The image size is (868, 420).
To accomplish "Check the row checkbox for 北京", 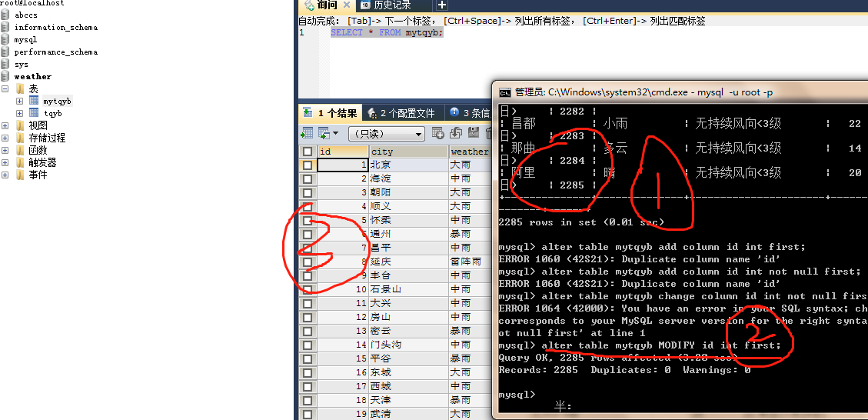I will [308, 165].
